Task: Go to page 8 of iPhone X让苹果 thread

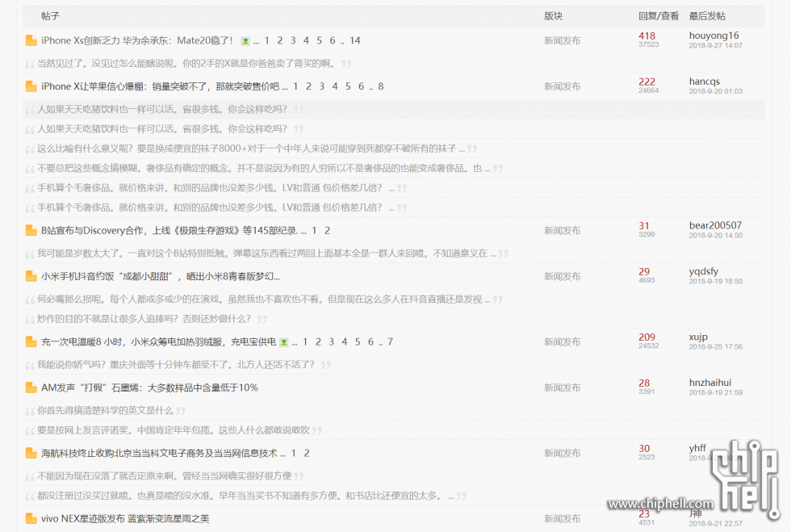Action: [x=381, y=86]
